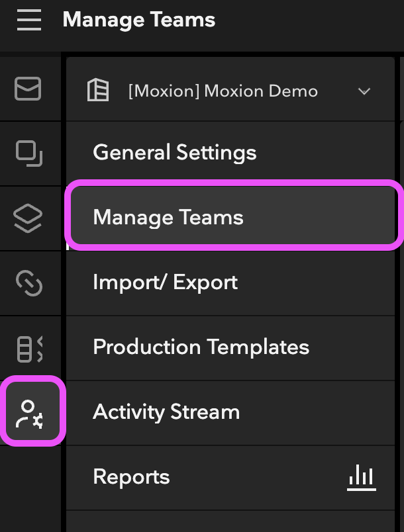Image resolution: width=404 pixels, height=532 pixels.
Task: Select the overlapping squares sidebar icon
Action: pos(29,154)
